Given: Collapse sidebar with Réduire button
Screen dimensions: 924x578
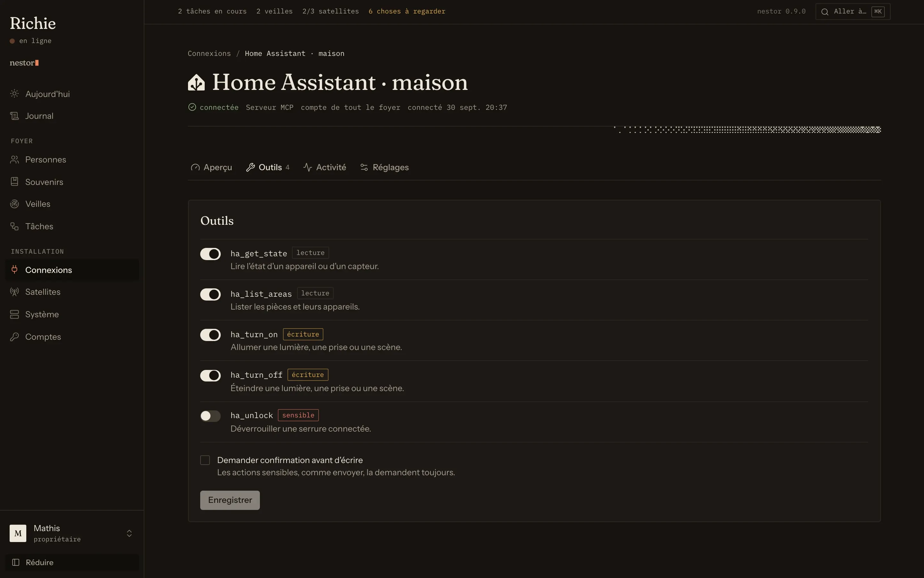Looking at the screenshot, I should [x=72, y=562].
